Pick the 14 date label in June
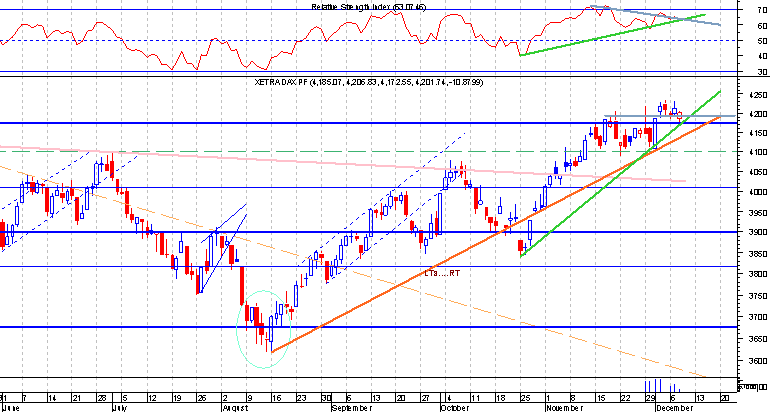The width and height of the screenshot is (770, 412). (x=52, y=398)
